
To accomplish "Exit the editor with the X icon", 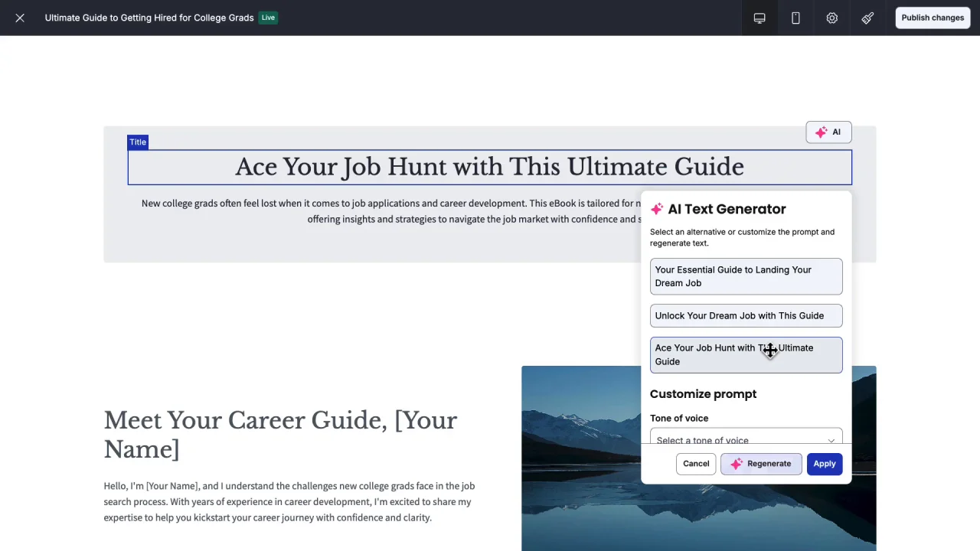I will pos(20,18).
